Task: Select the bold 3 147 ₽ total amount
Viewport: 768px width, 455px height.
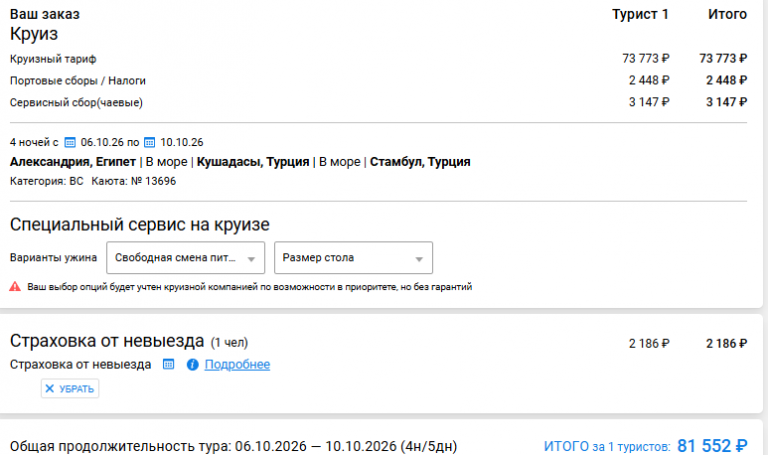Action: tap(726, 102)
